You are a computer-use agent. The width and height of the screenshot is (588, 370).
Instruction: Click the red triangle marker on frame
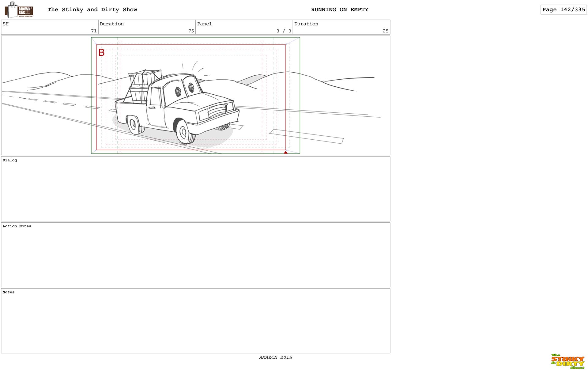(285, 152)
